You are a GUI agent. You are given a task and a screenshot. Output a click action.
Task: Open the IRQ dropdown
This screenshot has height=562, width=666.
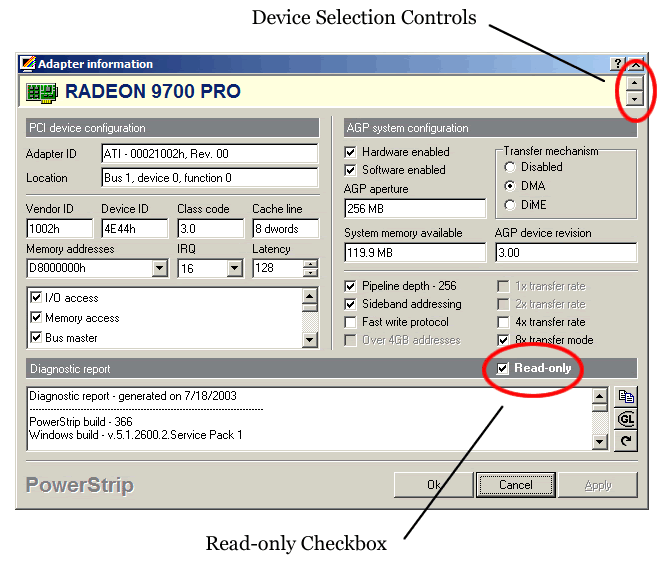pos(234,268)
